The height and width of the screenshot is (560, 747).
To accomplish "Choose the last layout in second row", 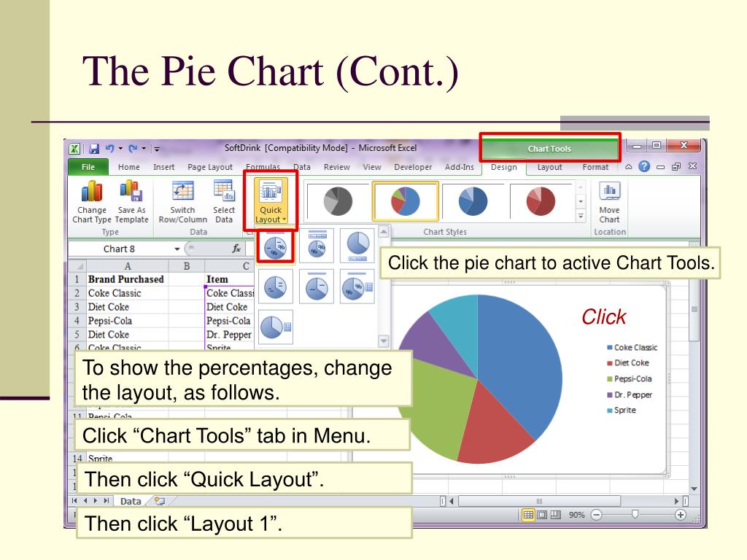I will point(357,287).
